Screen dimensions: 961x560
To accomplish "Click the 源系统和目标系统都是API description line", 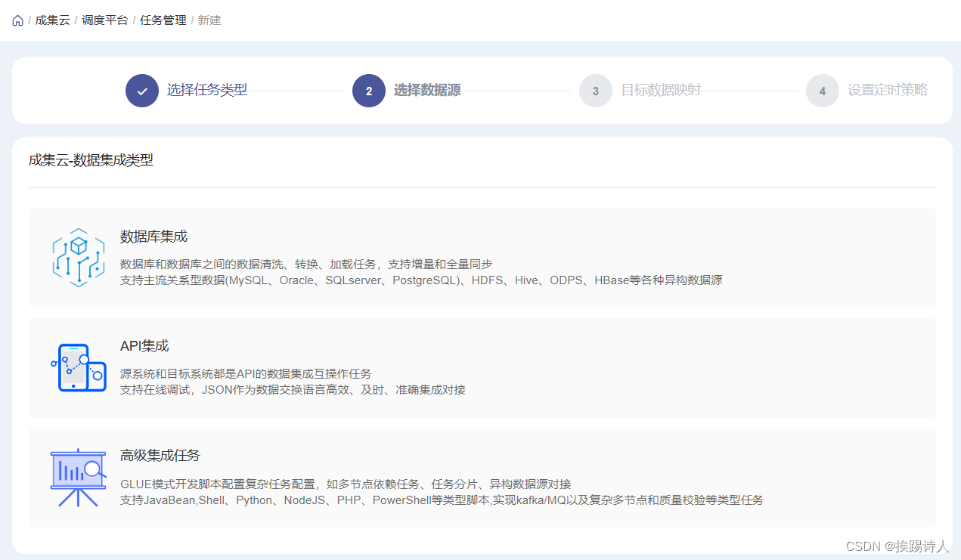I will click(246, 373).
